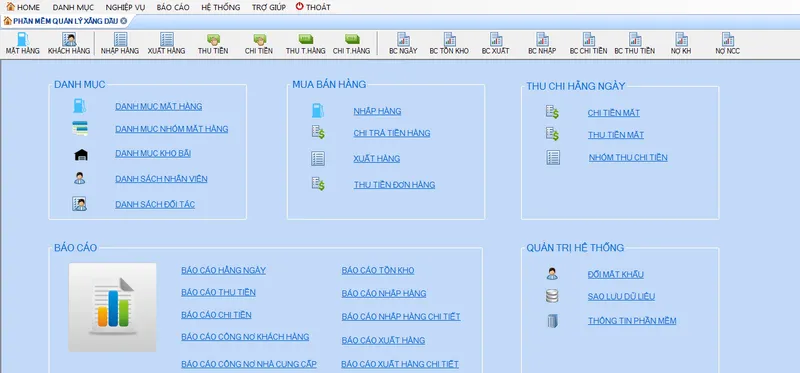Image resolution: width=800 pixels, height=373 pixels.
Task: Open the DANH MỤC menu
Action: [73, 7]
